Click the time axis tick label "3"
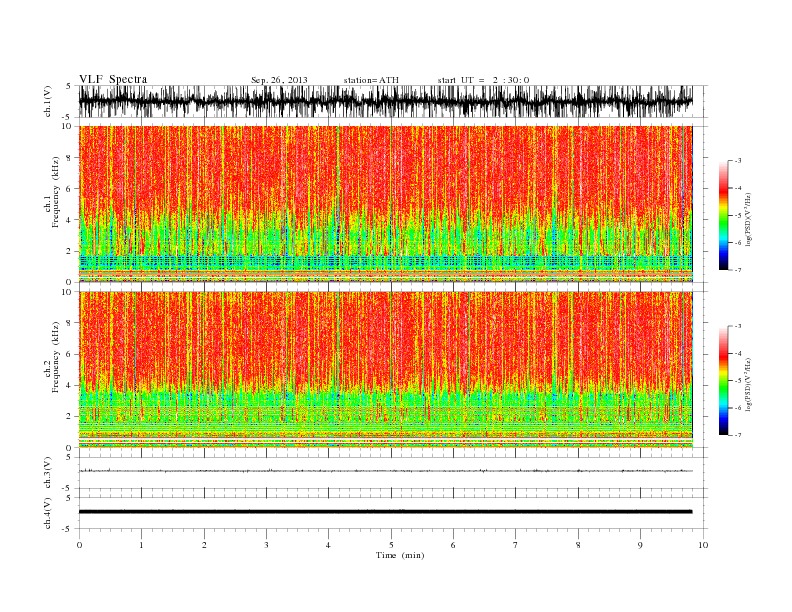 click(266, 545)
